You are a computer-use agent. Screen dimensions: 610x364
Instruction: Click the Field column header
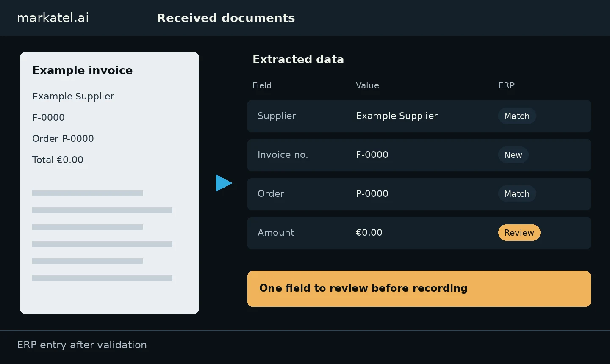pos(262,85)
